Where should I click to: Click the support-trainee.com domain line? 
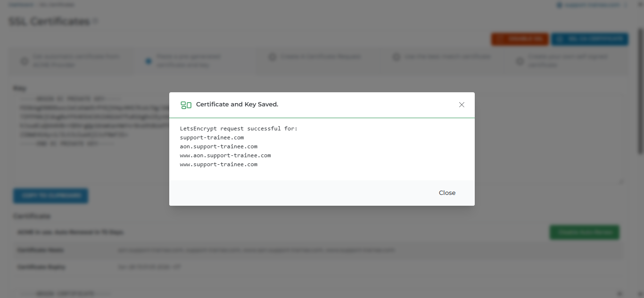click(x=212, y=137)
